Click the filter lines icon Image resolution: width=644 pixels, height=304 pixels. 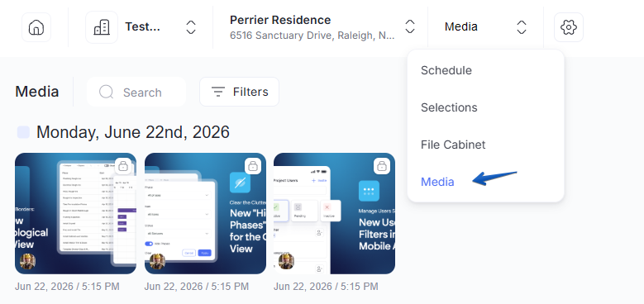[217, 92]
